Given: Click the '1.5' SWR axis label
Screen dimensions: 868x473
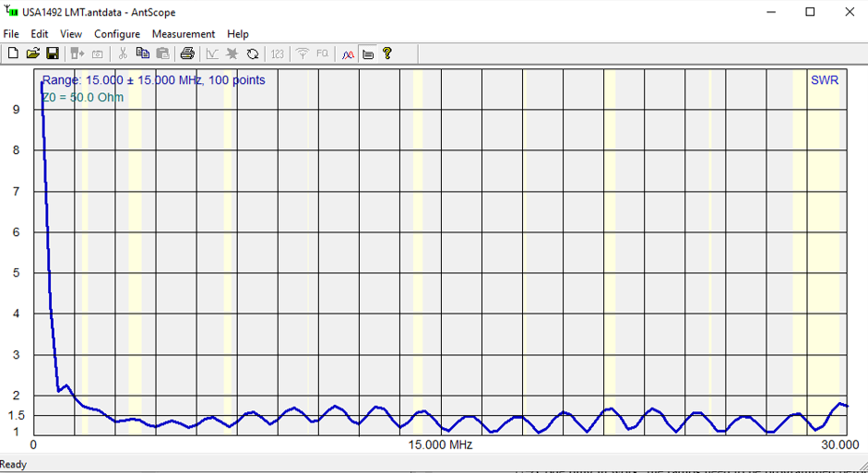Looking at the screenshot, I should (x=17, y=416).
